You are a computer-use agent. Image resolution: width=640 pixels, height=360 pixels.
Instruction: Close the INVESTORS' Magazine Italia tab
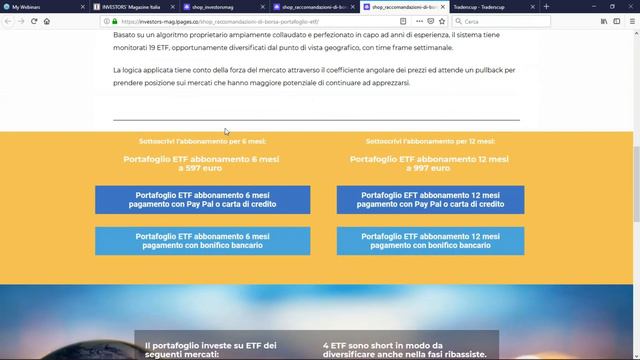(173, 7)
